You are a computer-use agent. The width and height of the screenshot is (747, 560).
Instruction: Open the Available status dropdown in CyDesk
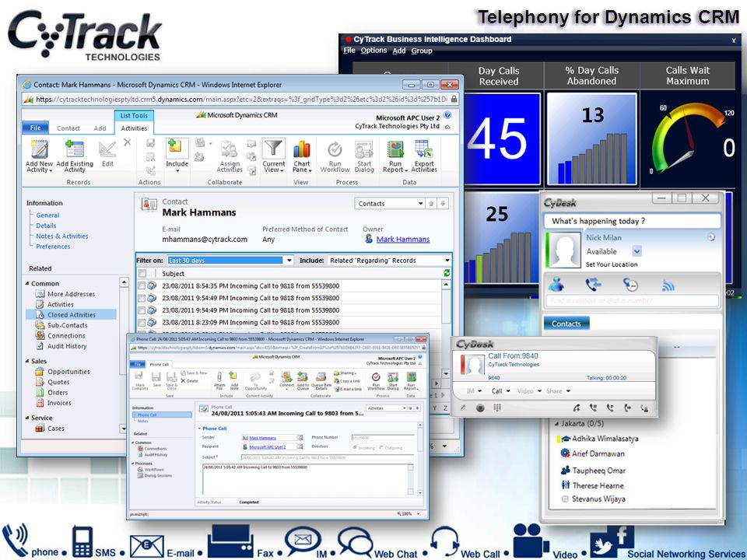coord(637,251)
